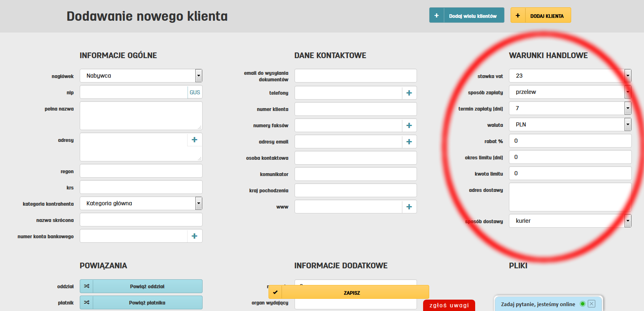Open the stawka vat dropdown
Image resolution: width=644 pixels, height=311 pixels.
click(x=627, y=76)
